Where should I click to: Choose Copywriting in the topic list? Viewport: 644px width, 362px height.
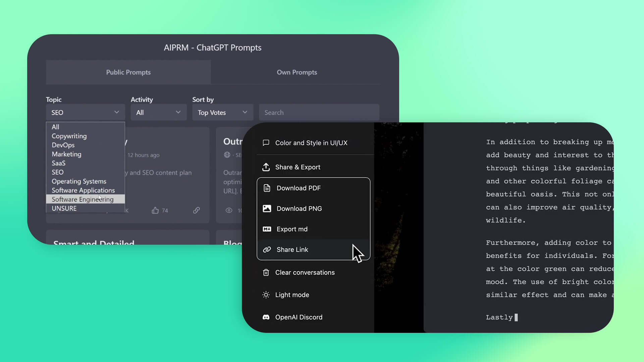(x=69, y=136)
